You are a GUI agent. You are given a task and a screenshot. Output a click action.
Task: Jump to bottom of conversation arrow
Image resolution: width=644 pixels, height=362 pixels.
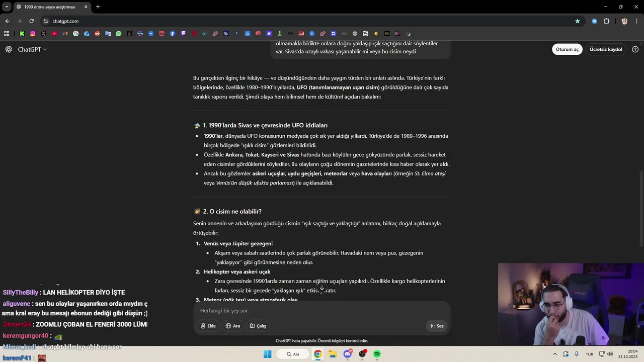pyautogui.click(x=322, y=288)
